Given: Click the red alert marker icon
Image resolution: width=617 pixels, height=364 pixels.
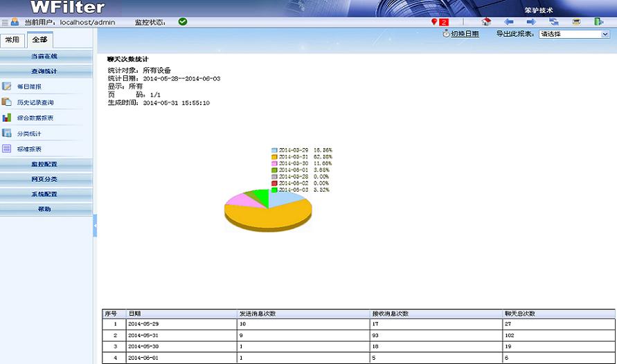Looking at the screenshot, I should pos(435,22).
